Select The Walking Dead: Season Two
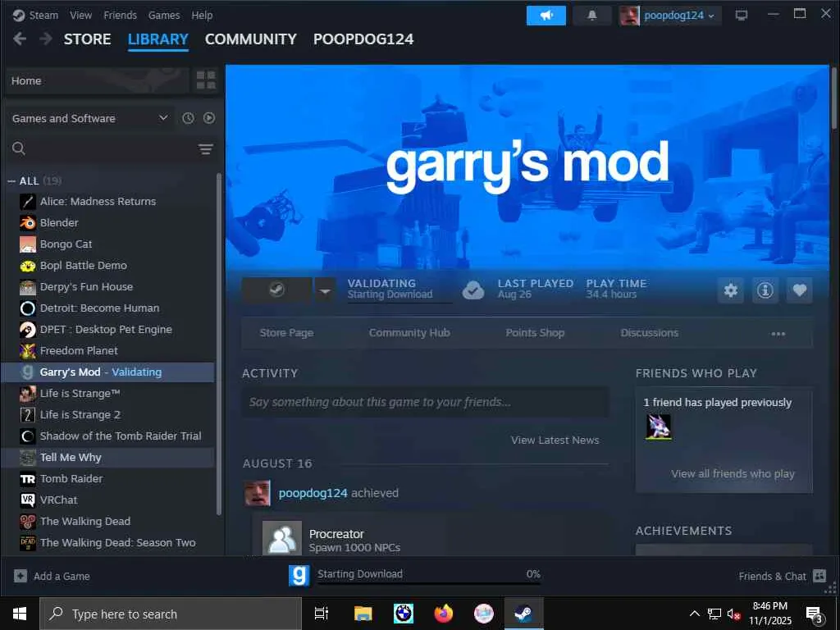 point(108,543)
